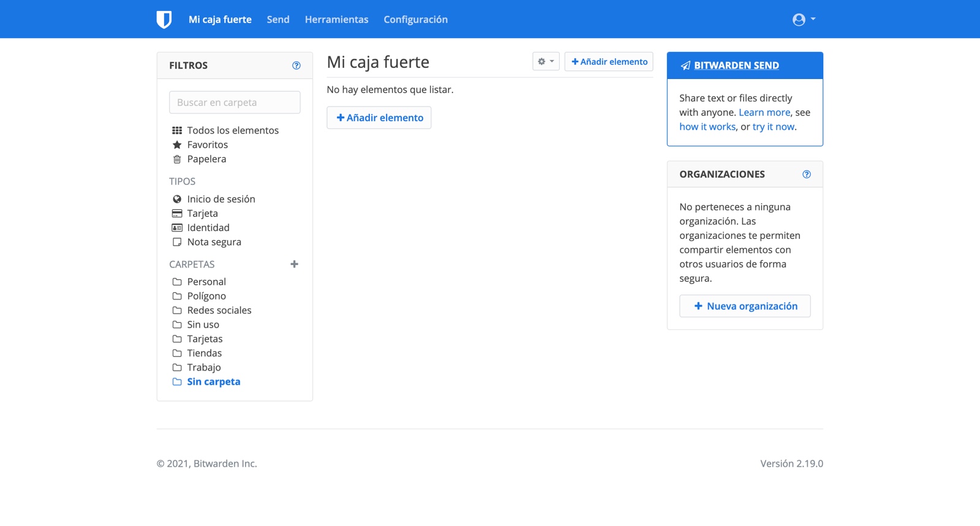Click the Organizaciones help icon

(x=807, y=175)
